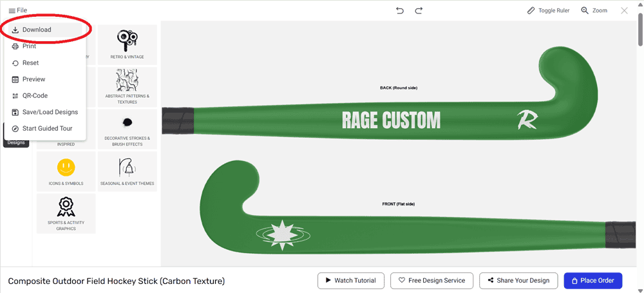Choose Print in the File menu
The height and width of the screenshot is (293, 644).
(29, 46)
